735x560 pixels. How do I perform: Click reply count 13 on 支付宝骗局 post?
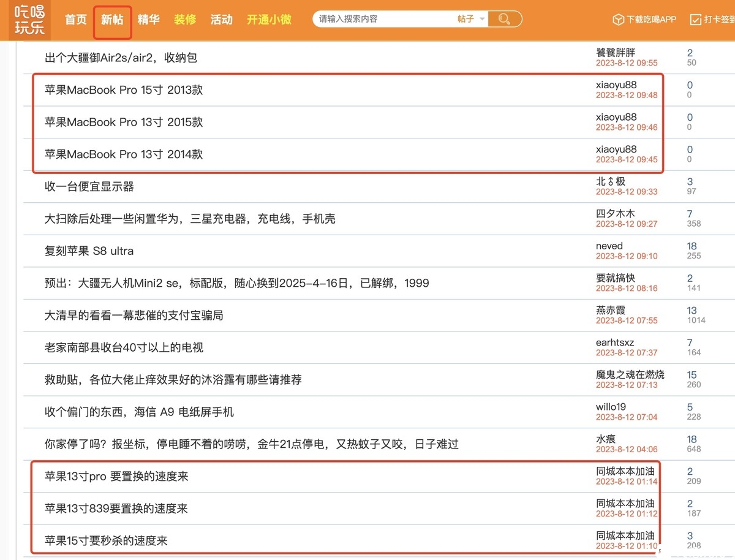692,311
